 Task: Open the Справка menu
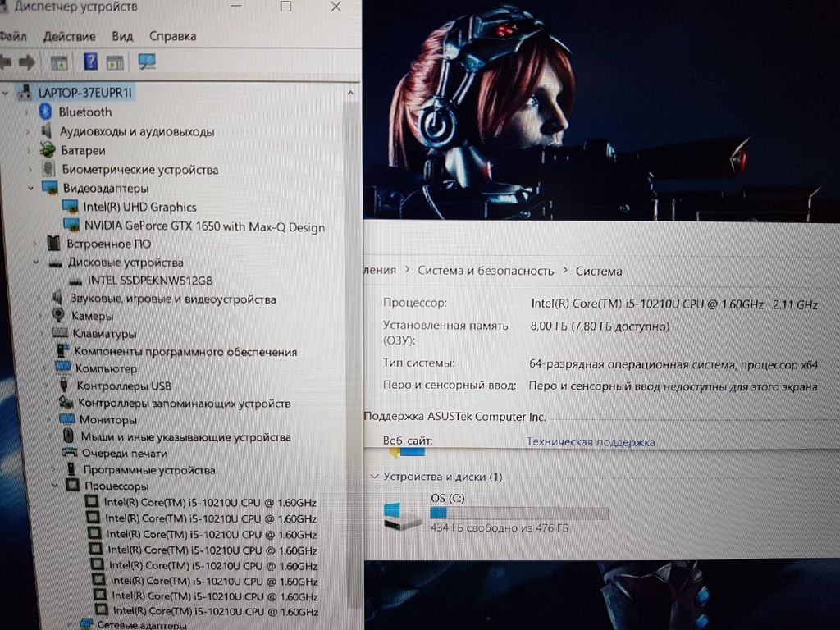pyautogui.click(x=172, y=36)
